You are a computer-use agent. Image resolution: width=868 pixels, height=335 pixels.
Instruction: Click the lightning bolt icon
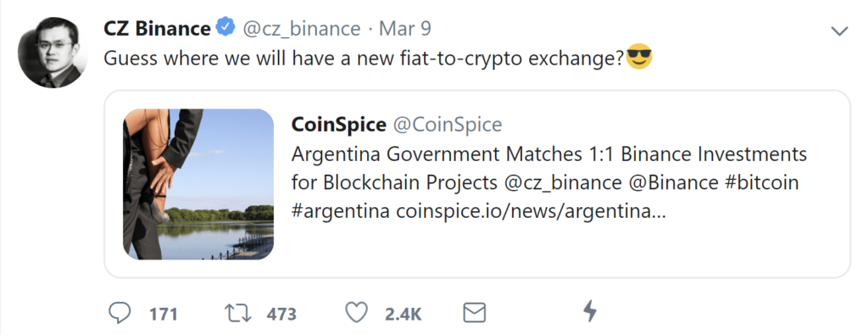point(591,313)
